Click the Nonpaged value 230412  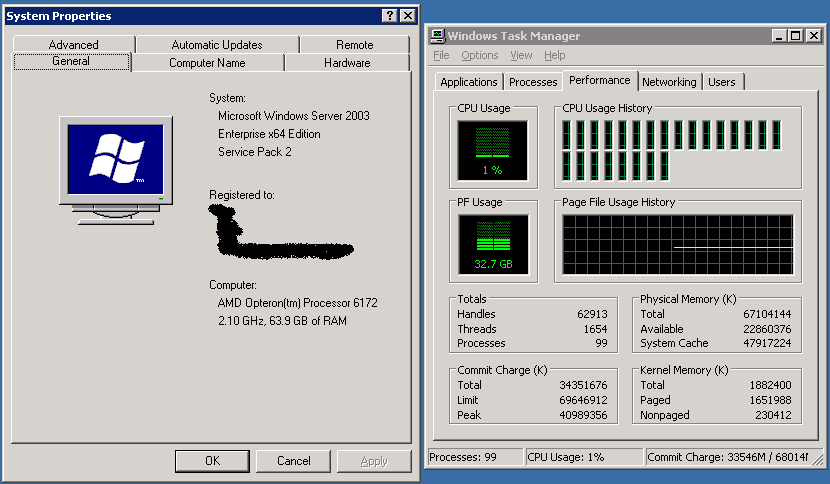[x=773, y=415]
